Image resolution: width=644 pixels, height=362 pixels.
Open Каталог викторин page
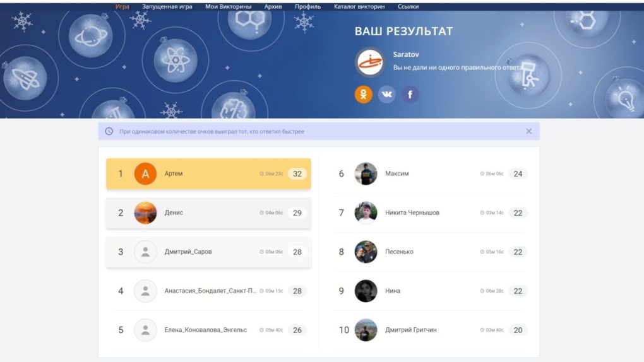(359, 6)
